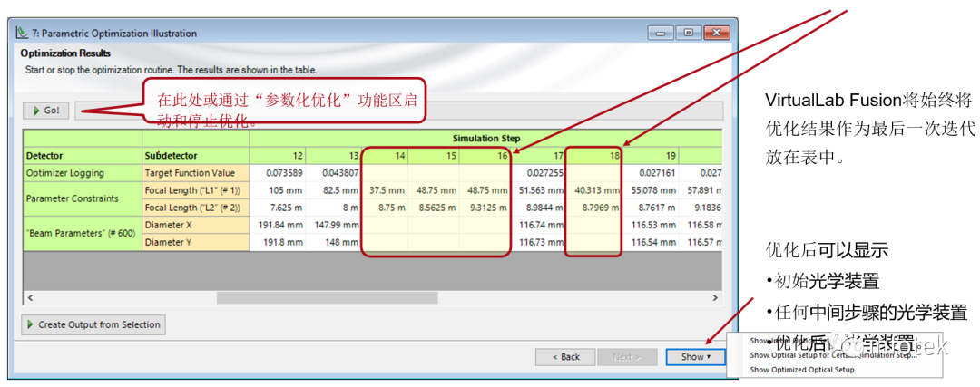Select column header 16

pos(485,155)
